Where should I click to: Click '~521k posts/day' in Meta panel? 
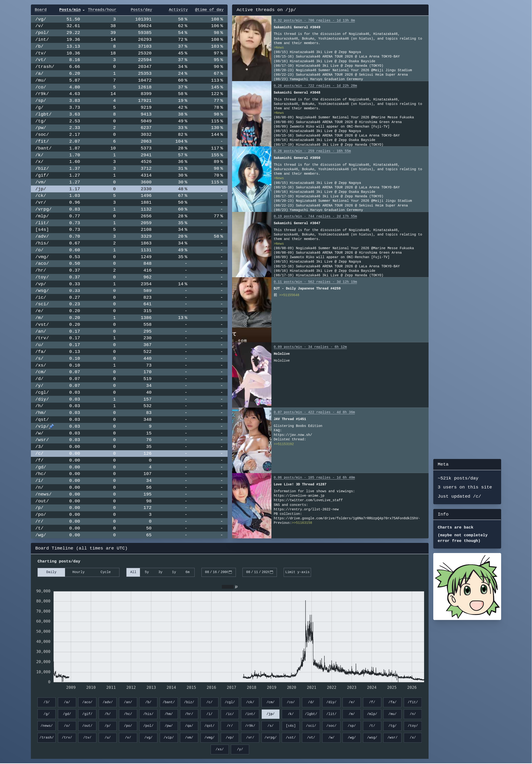458,478
